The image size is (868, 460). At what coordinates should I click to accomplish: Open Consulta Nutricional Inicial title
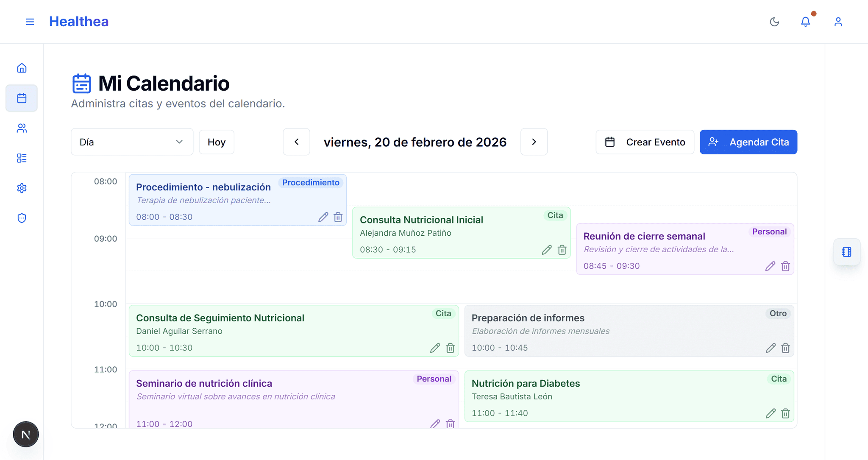coord(421,220)
